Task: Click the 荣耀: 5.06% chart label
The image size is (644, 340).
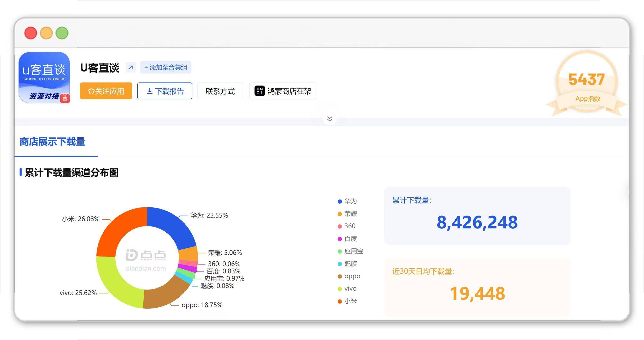Action: [225, 253]
